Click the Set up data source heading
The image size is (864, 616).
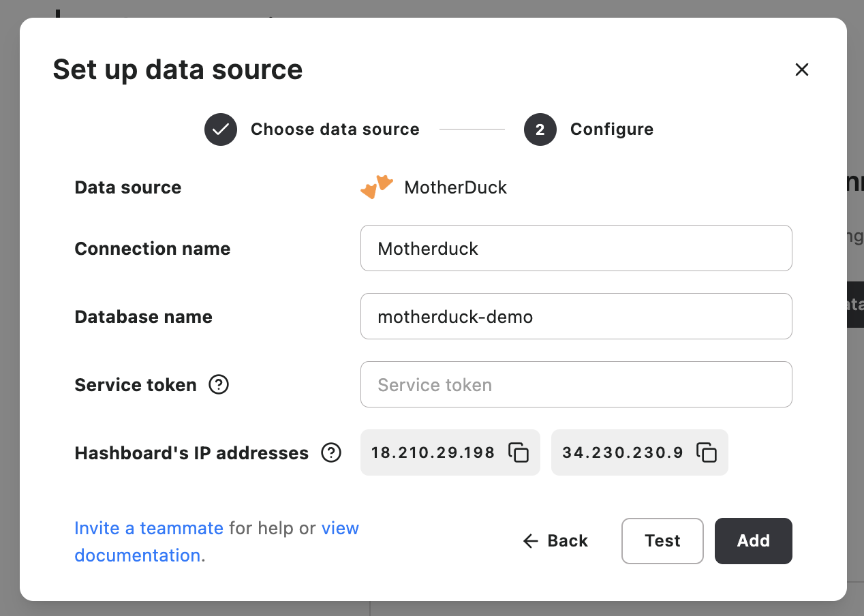pos(178,70)
